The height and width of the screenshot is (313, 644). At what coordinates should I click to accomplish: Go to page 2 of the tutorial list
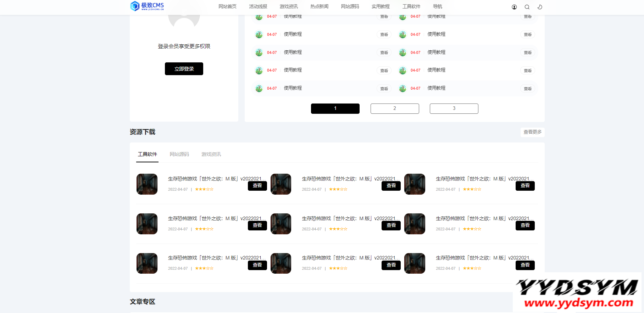(395, 108)
